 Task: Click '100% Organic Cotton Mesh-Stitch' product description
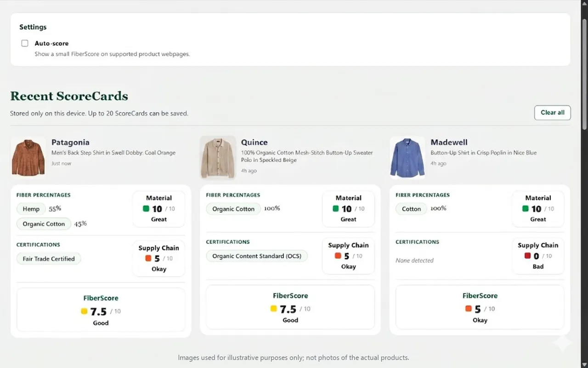[x=307, y=156]
